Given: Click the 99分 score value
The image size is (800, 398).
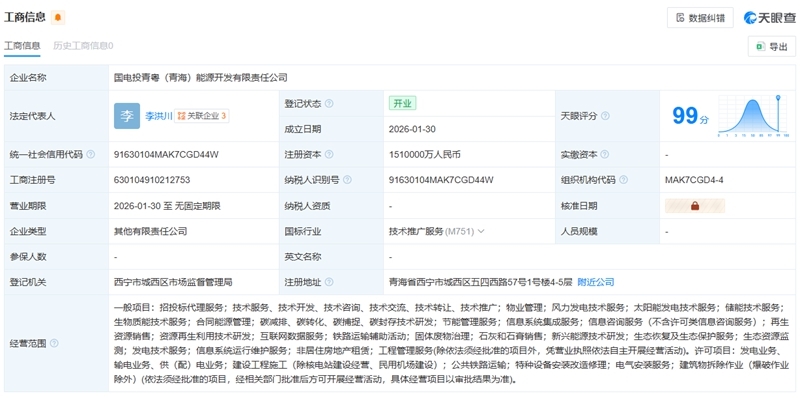Looking at the screenshot, I should [690, 116].
